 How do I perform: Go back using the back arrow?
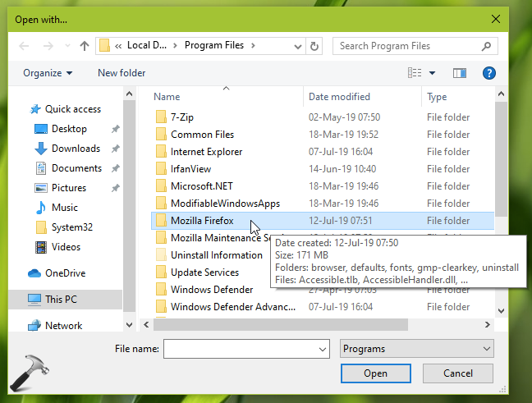tap(24, 46)
